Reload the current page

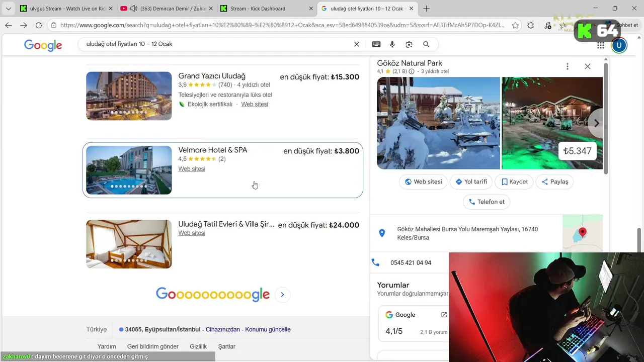click(39, 25)
